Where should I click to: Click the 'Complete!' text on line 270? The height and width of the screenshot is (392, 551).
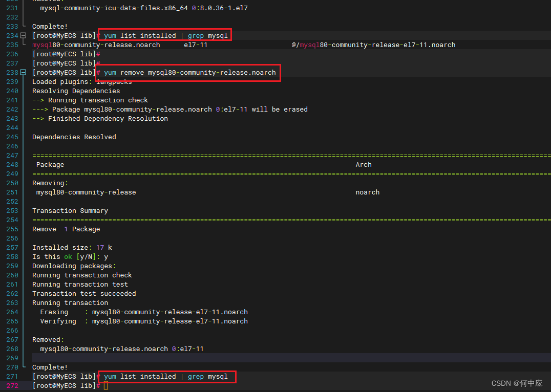coord(50,367)
